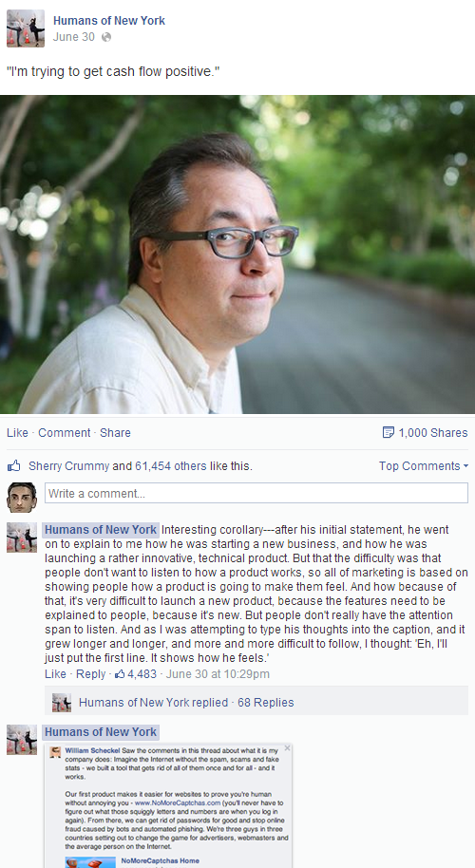This screenshot has height=868, width=475.
Task: Click the Share link under the photo
Action: pyautogui.click(x=115, y=433)
